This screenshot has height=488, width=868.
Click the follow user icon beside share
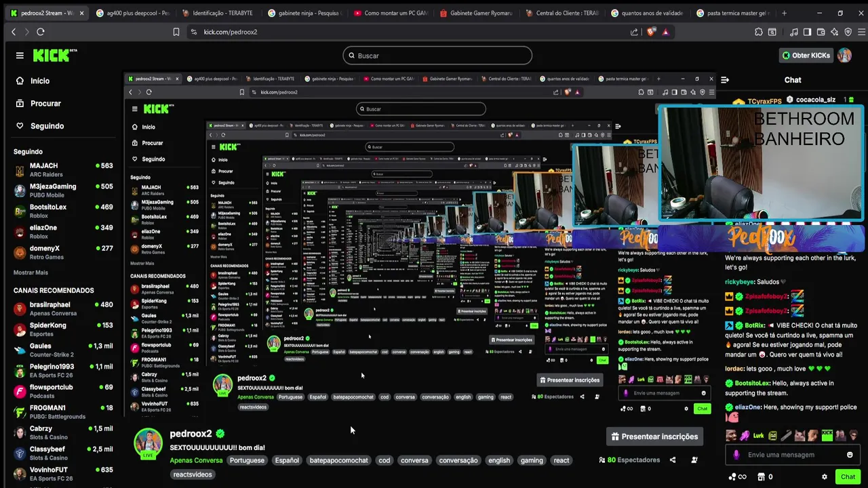pyautogui.click(x=694, y=460)
